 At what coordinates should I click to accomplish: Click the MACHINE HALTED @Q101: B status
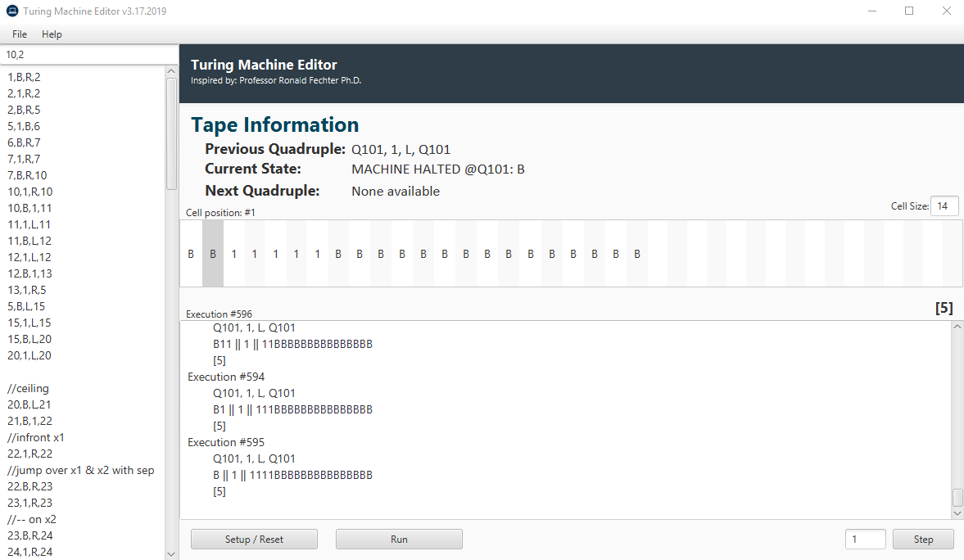click(437, 169)
